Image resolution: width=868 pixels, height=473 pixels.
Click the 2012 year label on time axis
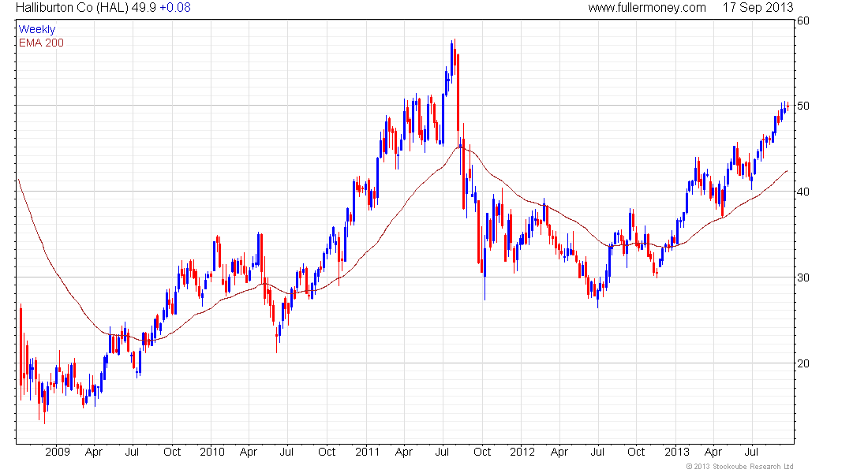click(522, 452)
